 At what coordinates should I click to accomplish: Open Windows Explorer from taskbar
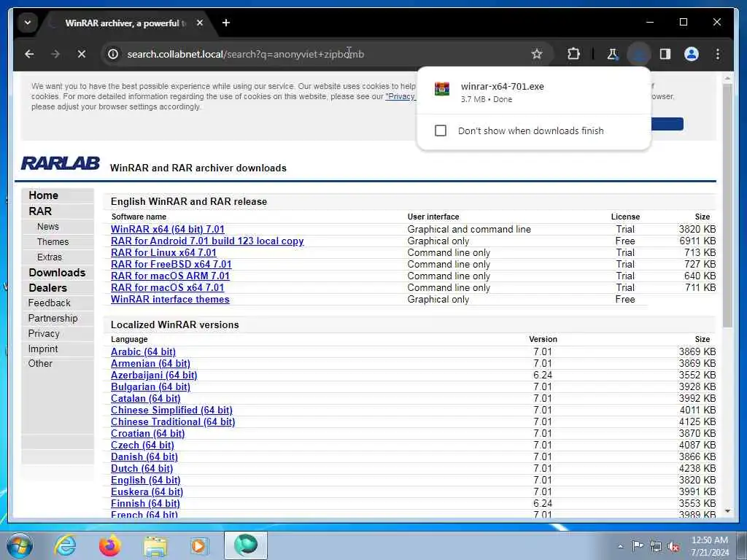tap(155, 545)
